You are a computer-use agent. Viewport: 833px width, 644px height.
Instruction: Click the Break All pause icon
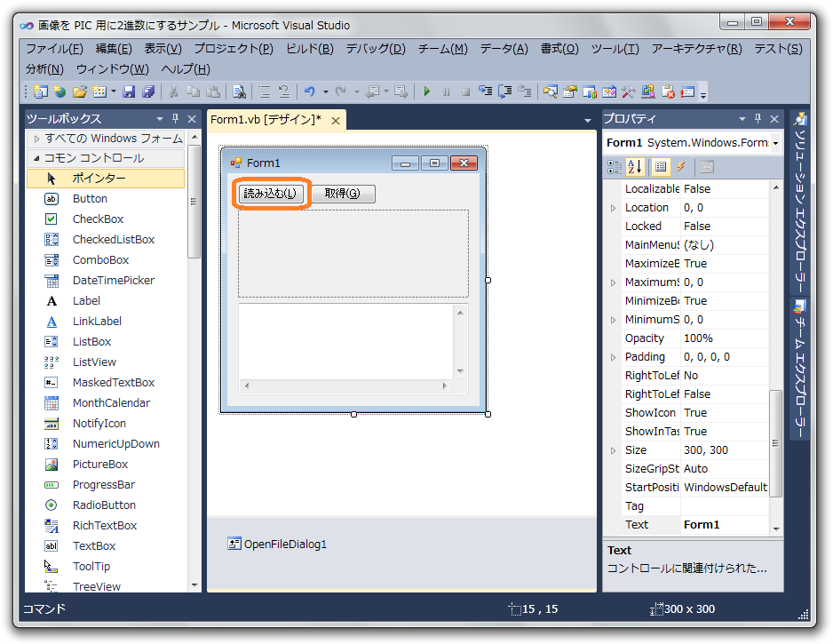tap(446, 91)
